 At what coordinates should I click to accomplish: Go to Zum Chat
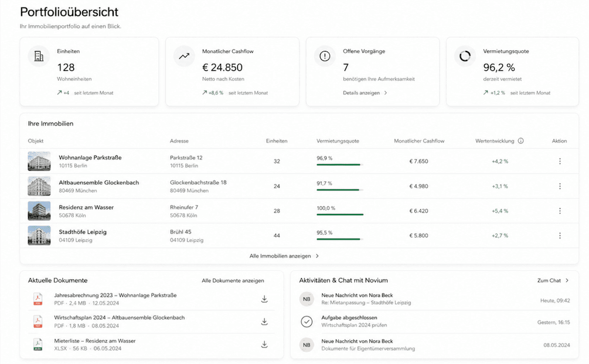(549, 281)
